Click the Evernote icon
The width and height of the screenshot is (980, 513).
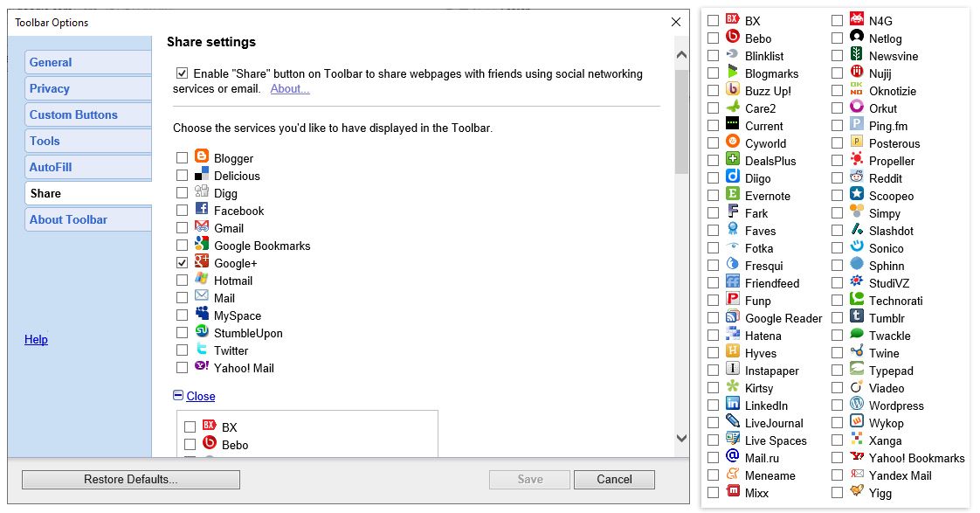(x=733, y=194)
